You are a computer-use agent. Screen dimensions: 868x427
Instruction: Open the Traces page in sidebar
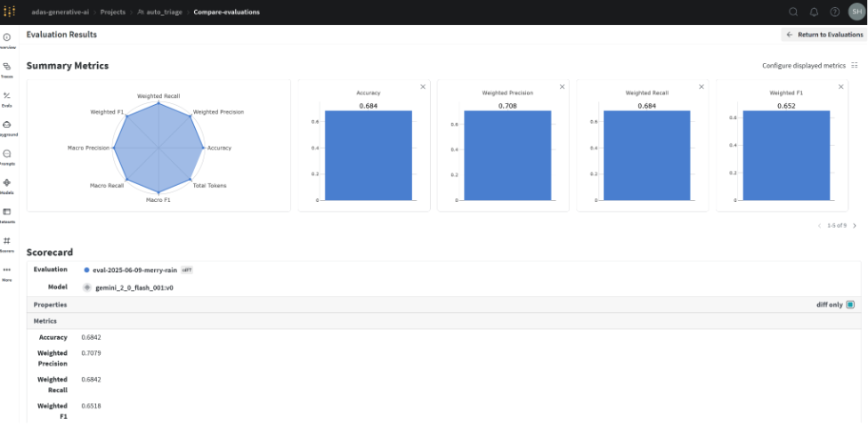click(x=7, y=68)
